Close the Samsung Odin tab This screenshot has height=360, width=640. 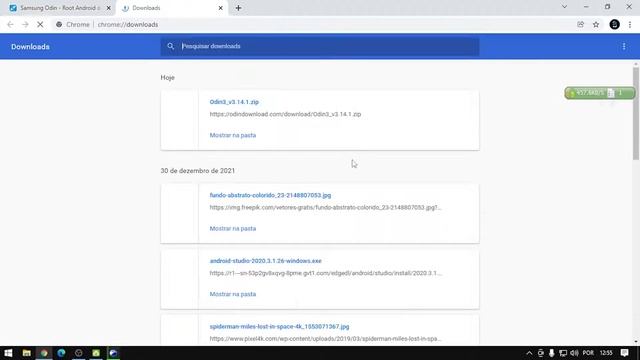(x=109, y=8)
